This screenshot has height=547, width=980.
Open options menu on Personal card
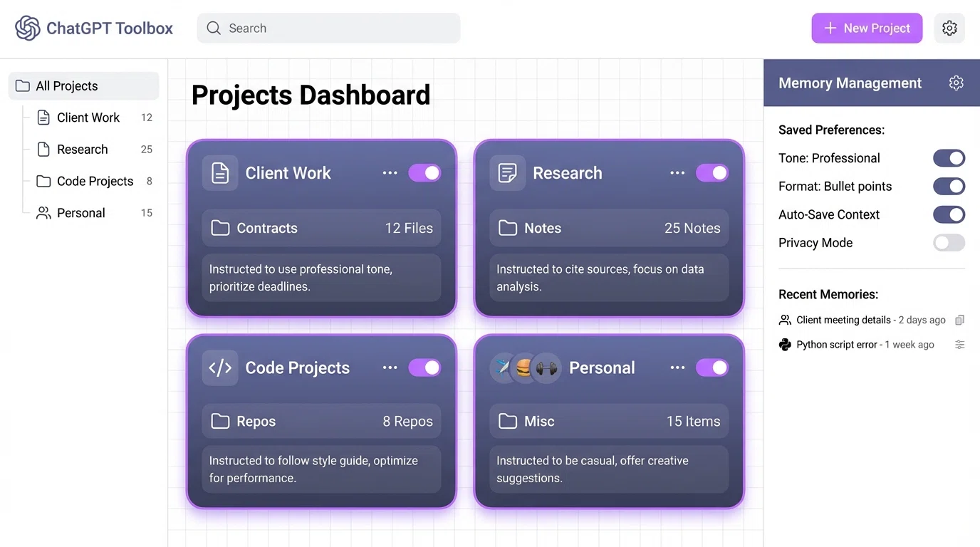click(x=677, y=368)
